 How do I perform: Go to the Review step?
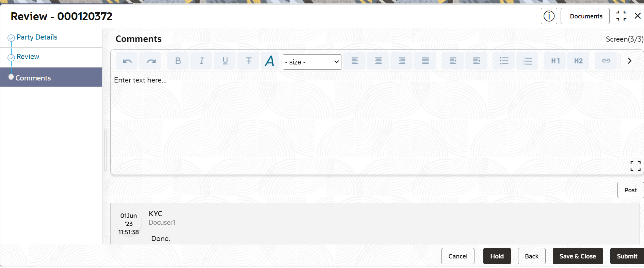pos(28,57)
